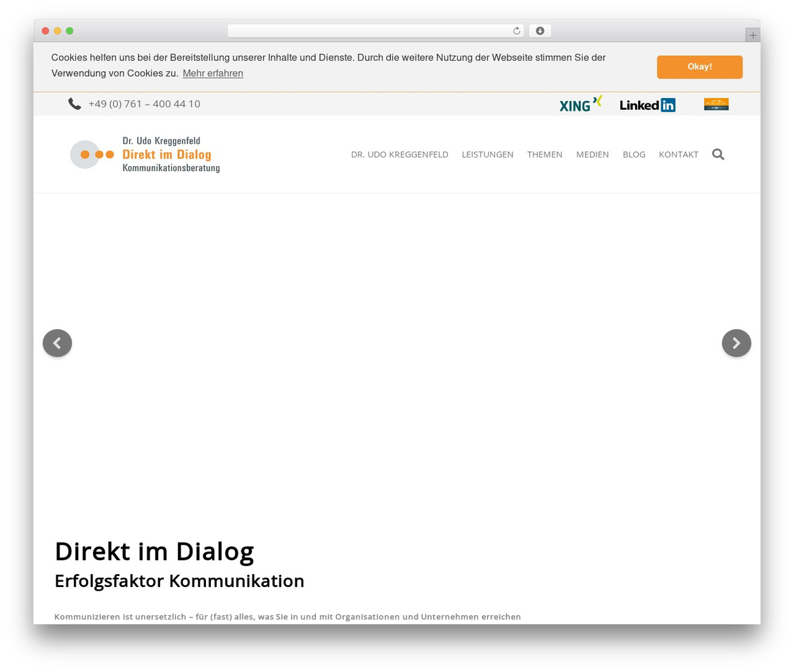Minimize the window with yellow button
The width and height of the screenshot is (794, 672).
[x=58, y=31]
